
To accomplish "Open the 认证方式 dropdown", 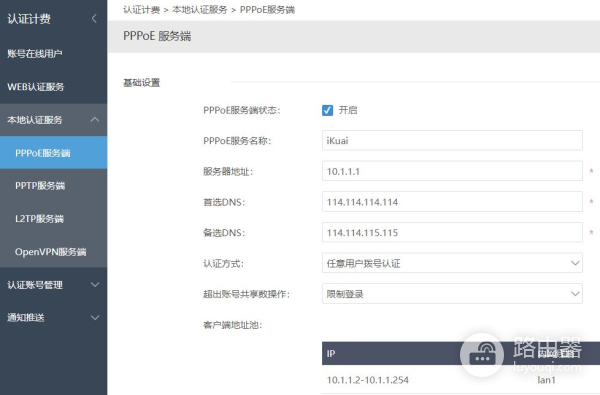I will point(452,263).
